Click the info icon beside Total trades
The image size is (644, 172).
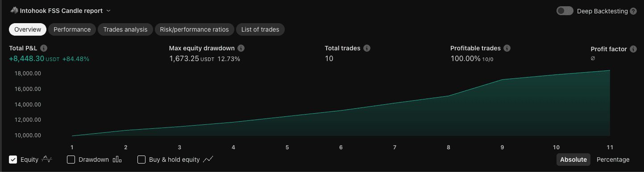(x=367, y=48)
